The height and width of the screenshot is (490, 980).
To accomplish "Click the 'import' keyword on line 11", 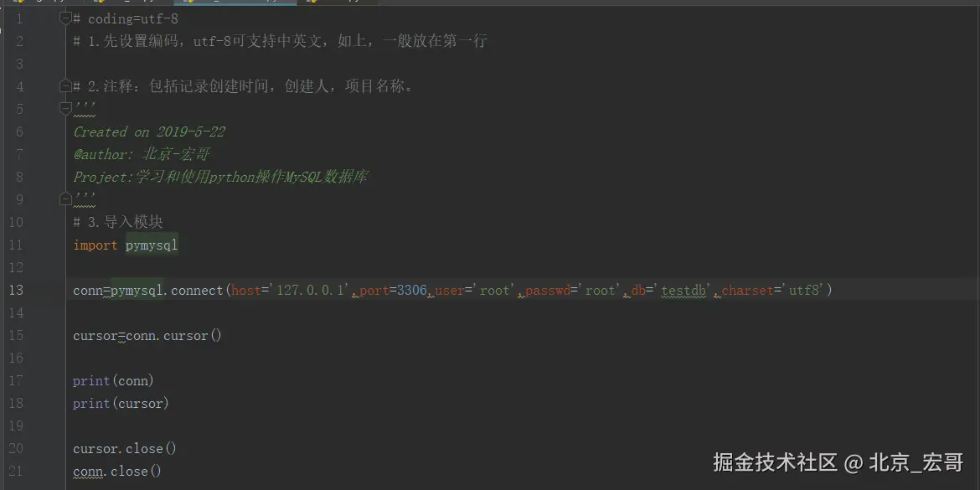I will tap(95, 245).
